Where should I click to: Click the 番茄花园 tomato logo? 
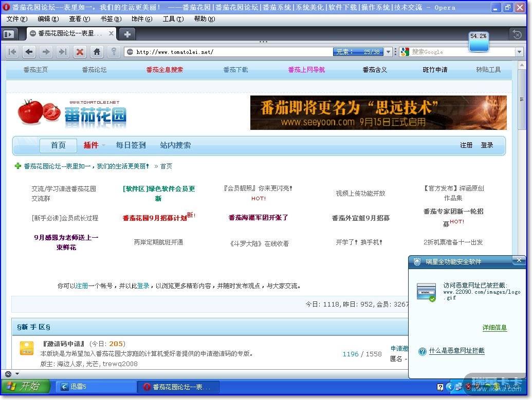(72, 113)
